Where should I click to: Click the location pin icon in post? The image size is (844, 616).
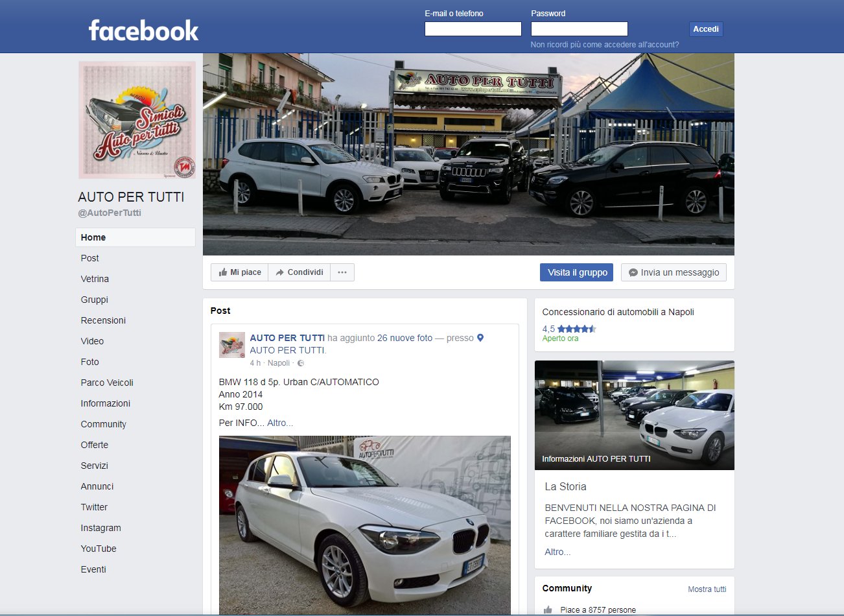coord(480,338)
